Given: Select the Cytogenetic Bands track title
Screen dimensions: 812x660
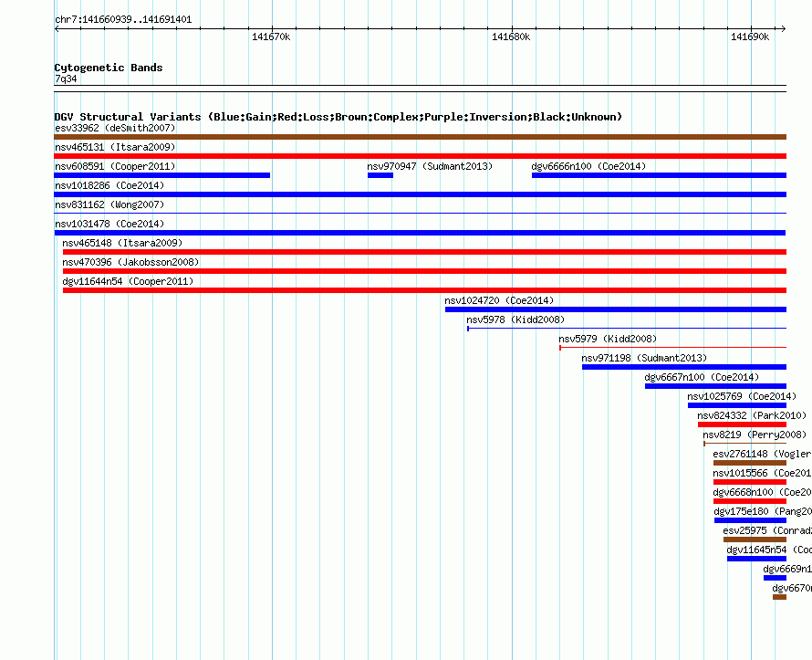Looking at the screenshot, I should click(x=109, y=68).
